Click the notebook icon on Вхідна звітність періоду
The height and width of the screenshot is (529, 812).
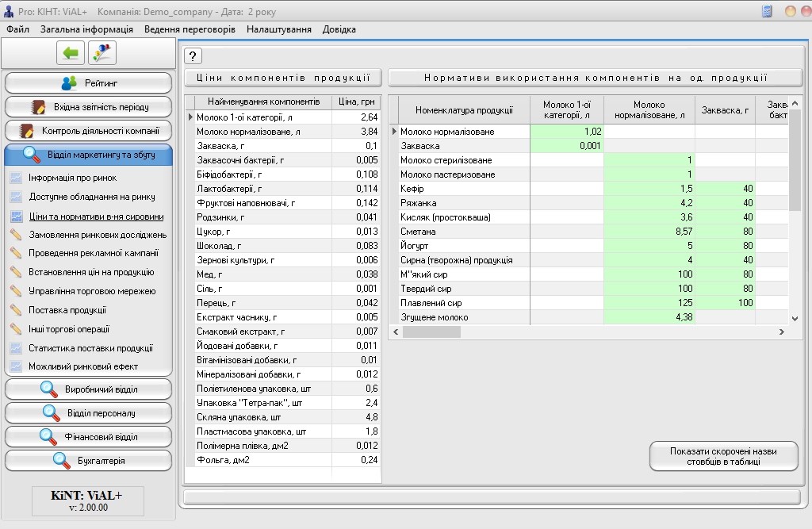(38, 107)
